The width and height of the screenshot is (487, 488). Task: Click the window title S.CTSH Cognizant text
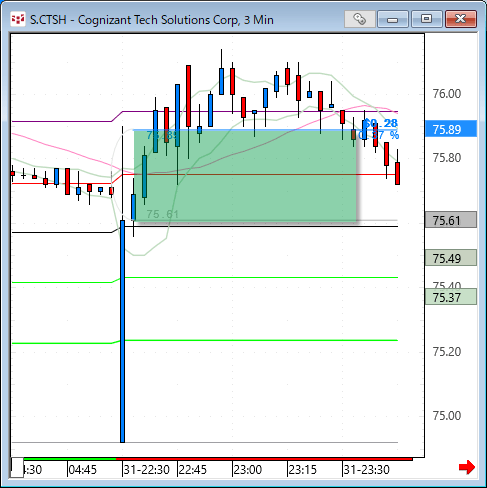click(x=152, y=20)
